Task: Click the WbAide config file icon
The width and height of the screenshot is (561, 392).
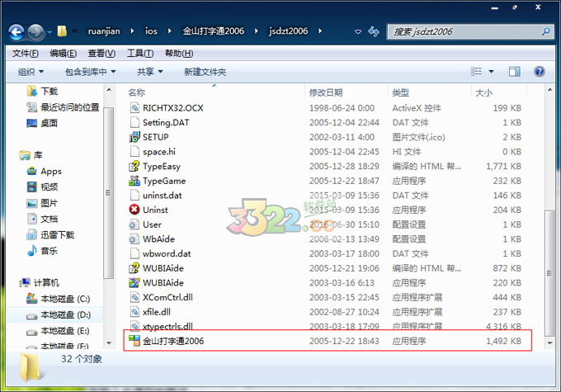Action: click(134, 239)
